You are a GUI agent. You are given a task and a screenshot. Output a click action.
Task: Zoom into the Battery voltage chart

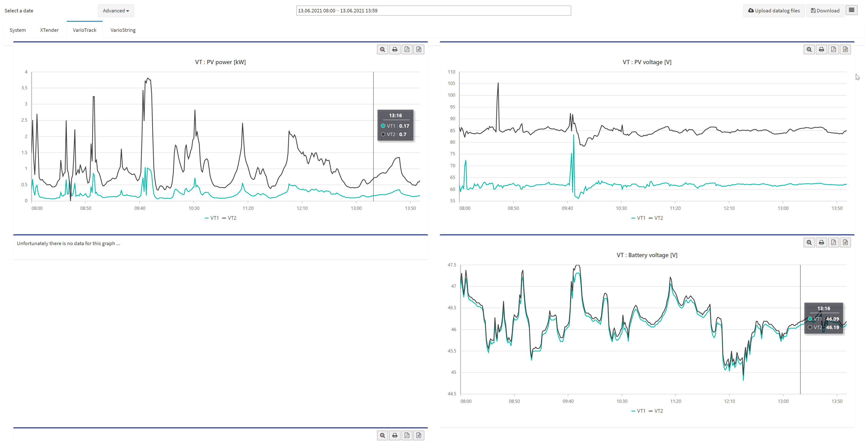coord(809,242)
